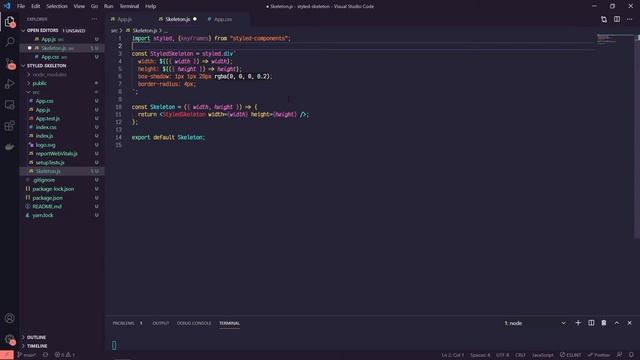Click the VS Code logo icon
The image size is (640, 360).
point(7,6)
